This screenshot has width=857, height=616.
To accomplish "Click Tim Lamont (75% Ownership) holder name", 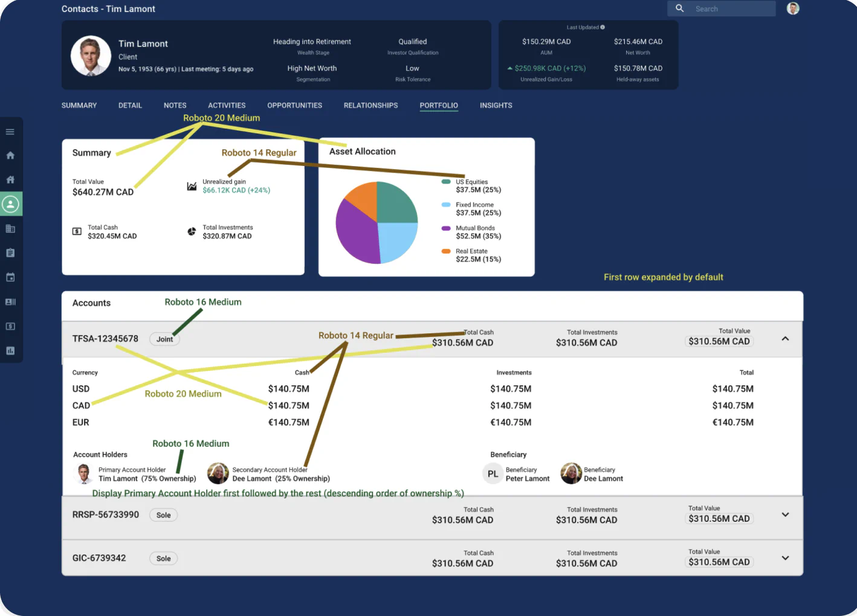I will pos(147,479).
